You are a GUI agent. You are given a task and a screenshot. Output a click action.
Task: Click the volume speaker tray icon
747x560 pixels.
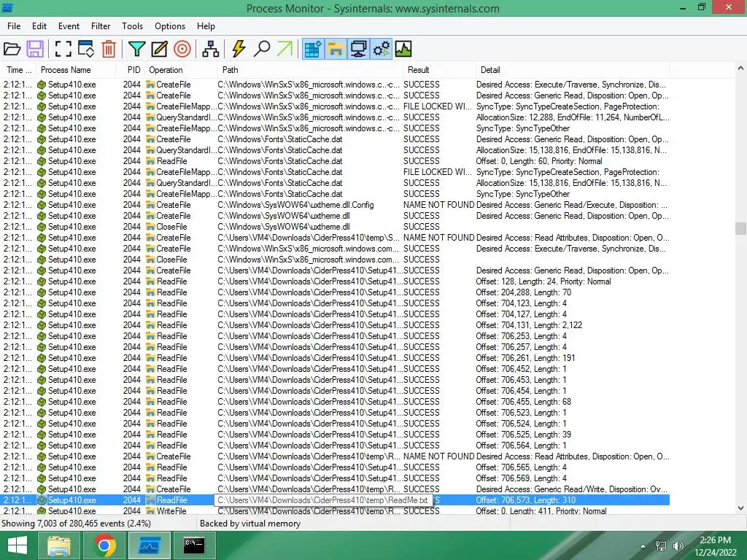678,546
